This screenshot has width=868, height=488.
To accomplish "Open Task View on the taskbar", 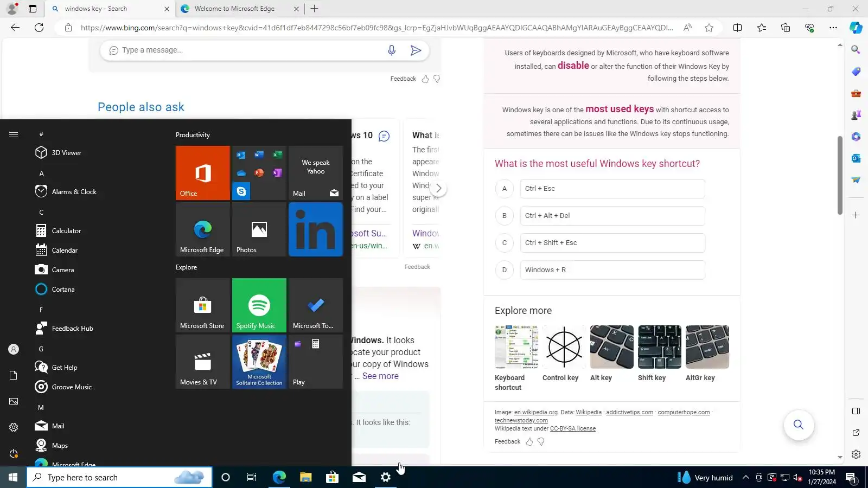I will (x=252, y=477).
